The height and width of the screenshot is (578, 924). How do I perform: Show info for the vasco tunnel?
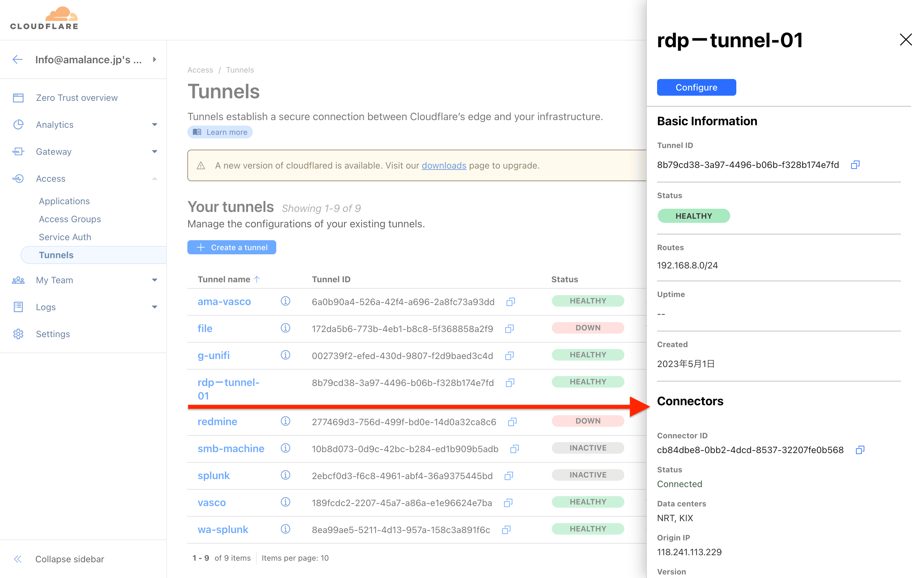285,502
